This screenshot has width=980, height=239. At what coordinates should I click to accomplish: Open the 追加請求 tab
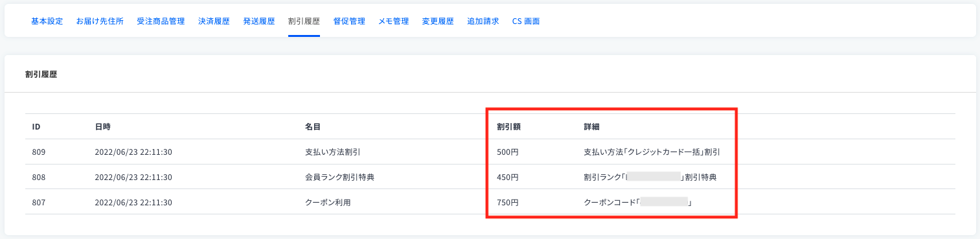click(x=483, y=21)
